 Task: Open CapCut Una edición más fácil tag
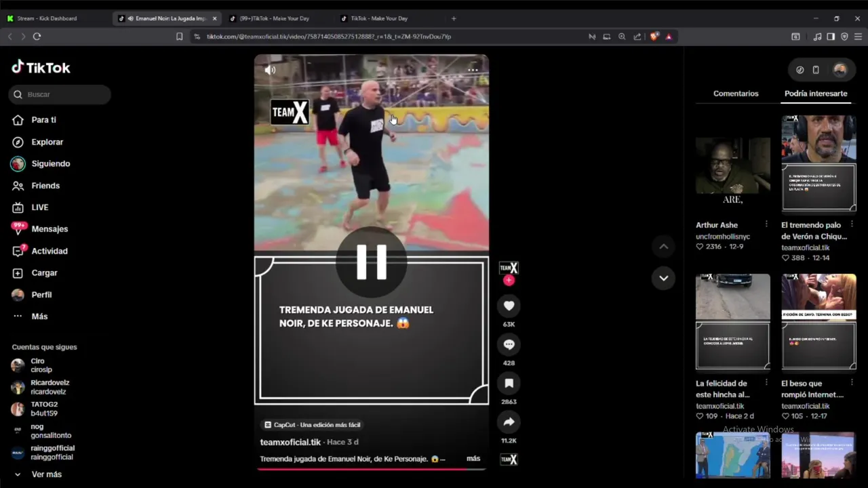313,425
